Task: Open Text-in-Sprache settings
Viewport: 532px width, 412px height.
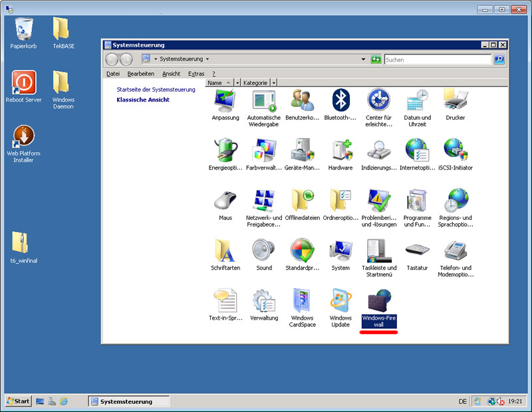Action: coord(225,305)
